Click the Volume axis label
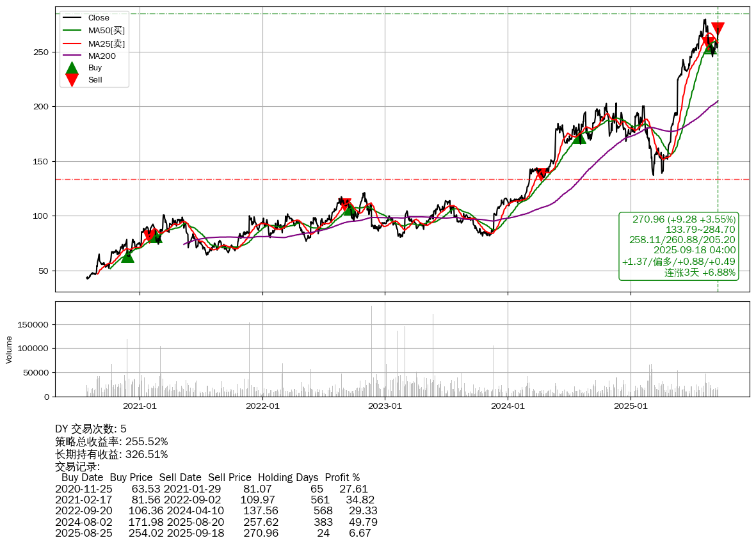Viewport: 756px width, 545px height. 9,349
